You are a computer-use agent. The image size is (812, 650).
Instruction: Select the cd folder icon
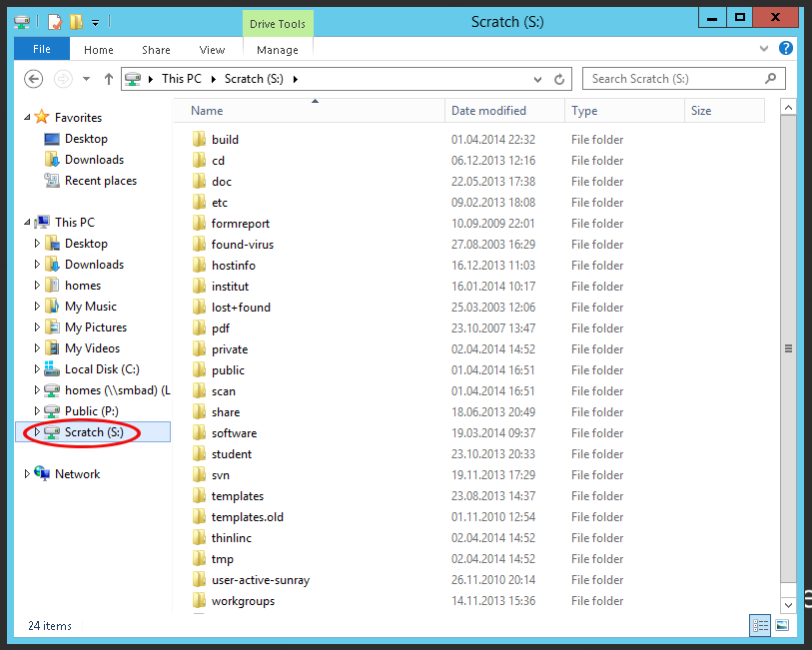point(199,160)
